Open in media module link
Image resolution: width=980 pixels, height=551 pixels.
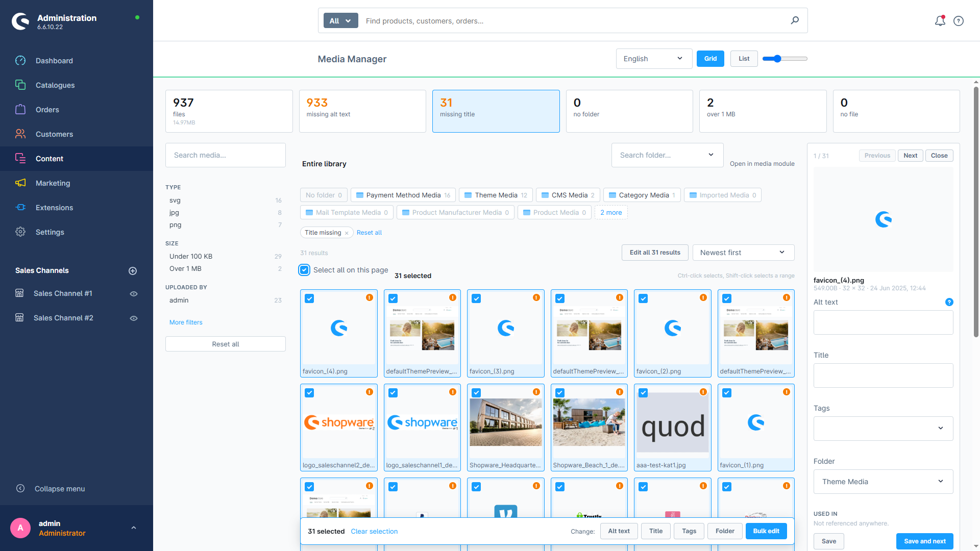tap(762, 164)
